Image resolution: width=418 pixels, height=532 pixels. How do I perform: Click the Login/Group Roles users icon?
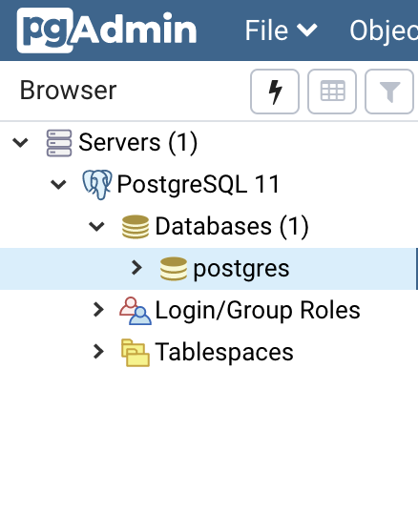(x=136, y=311)
